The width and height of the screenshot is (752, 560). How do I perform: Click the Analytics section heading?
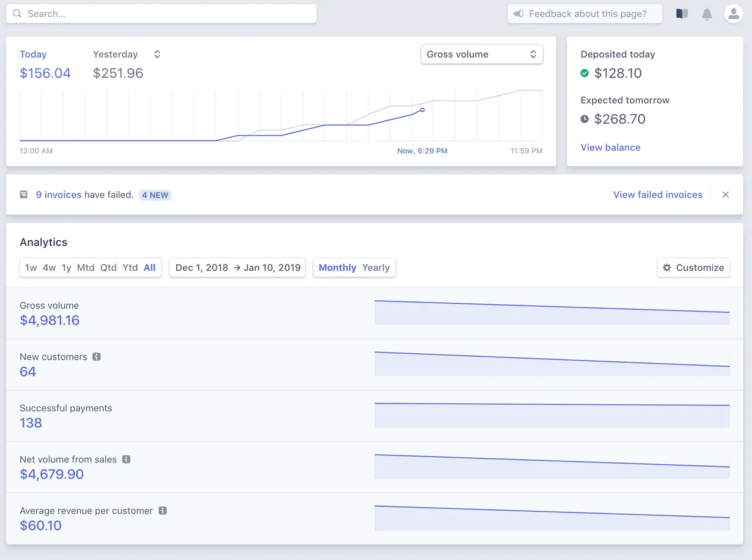coord(43,242)
